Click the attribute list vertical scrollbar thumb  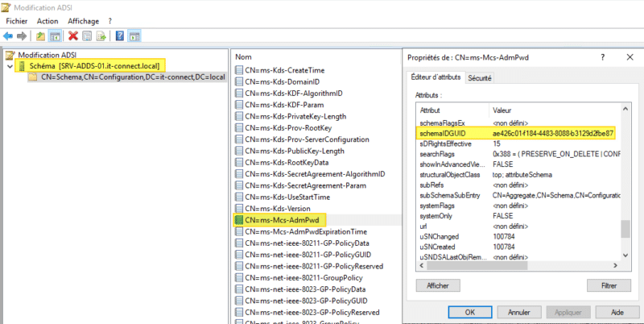pos(625,229)
